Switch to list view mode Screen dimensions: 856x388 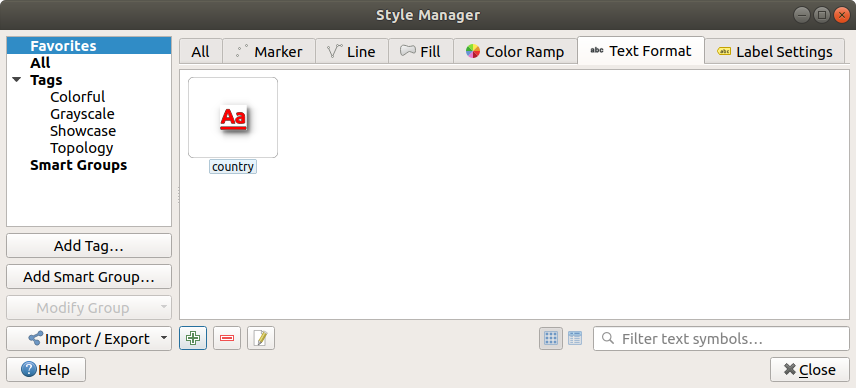[x=575, y=338]
